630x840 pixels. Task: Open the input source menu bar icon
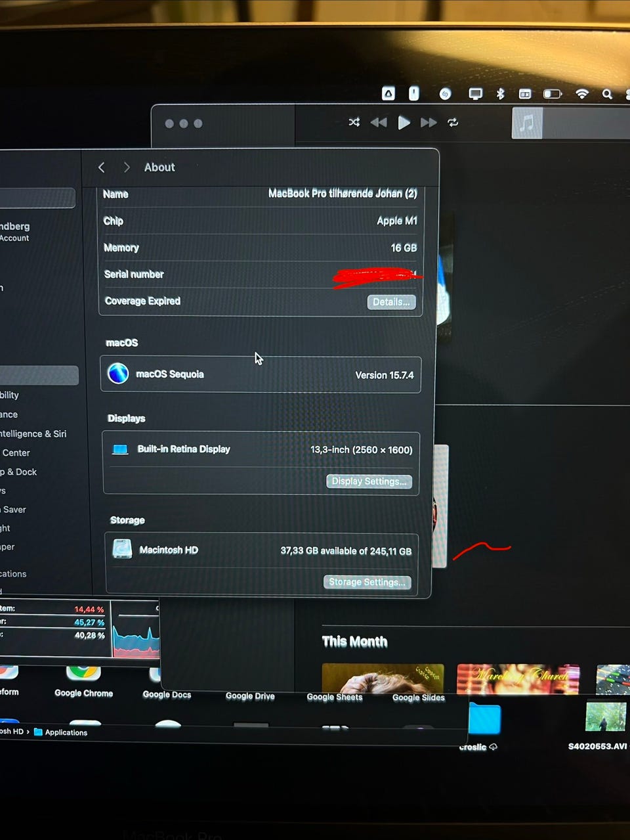525,94
